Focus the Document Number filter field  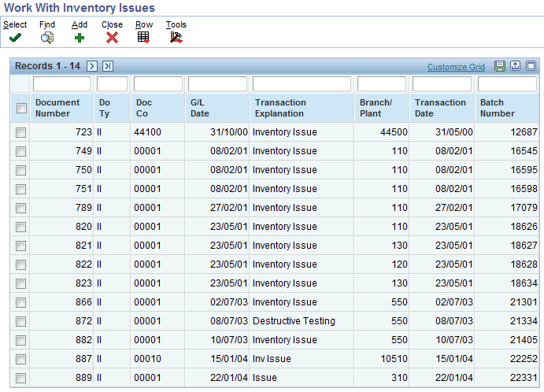tap(61, 84)
